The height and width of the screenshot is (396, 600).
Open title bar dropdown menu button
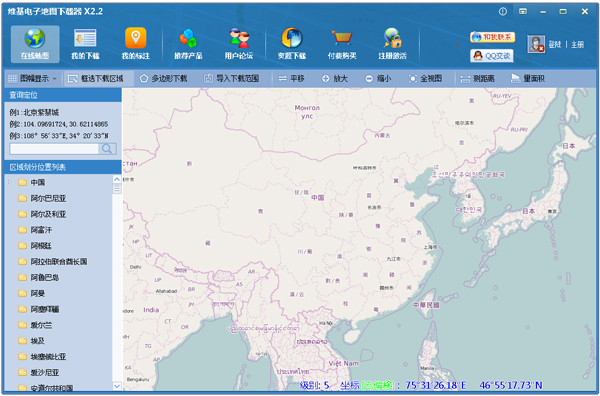coord(523,11)
